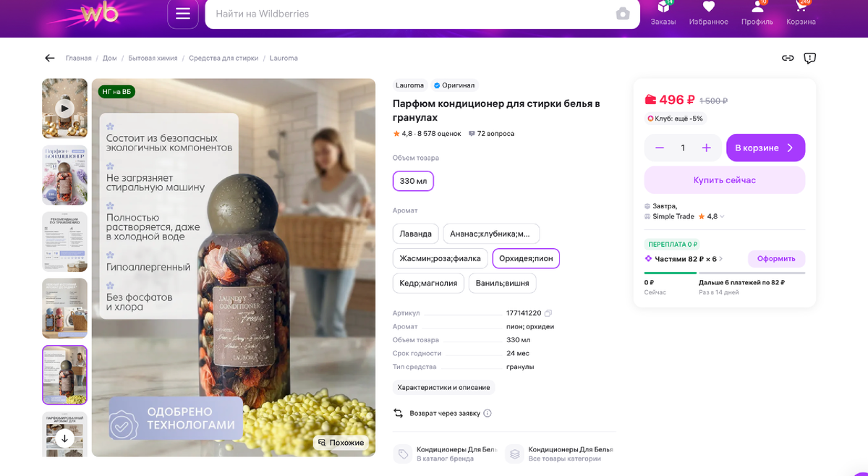868x476 pixels.
Task: Click the НГ на ВБ badge
Action: 116,92
